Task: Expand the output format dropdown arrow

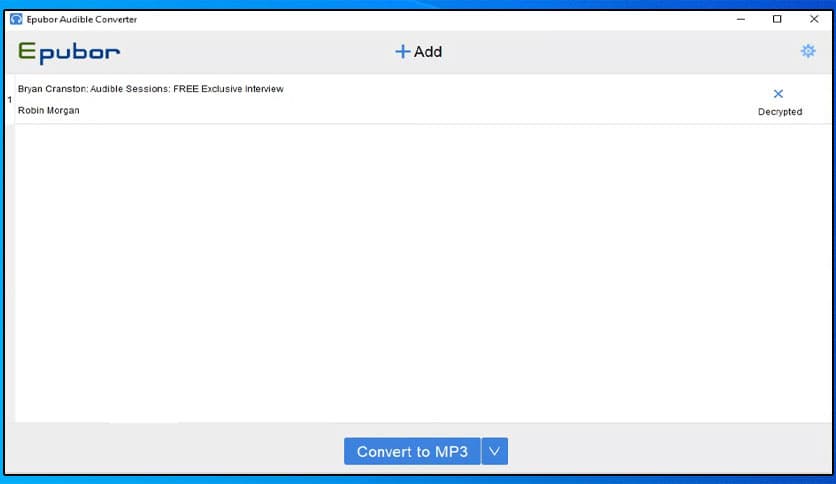Action: pyautogui.click(x=495, y=451)
